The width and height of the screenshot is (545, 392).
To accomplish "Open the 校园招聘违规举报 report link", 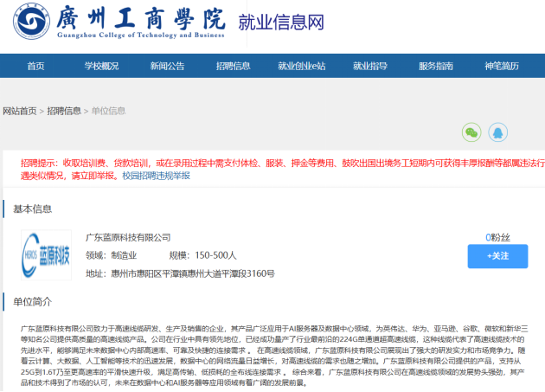I will (156, 175).
